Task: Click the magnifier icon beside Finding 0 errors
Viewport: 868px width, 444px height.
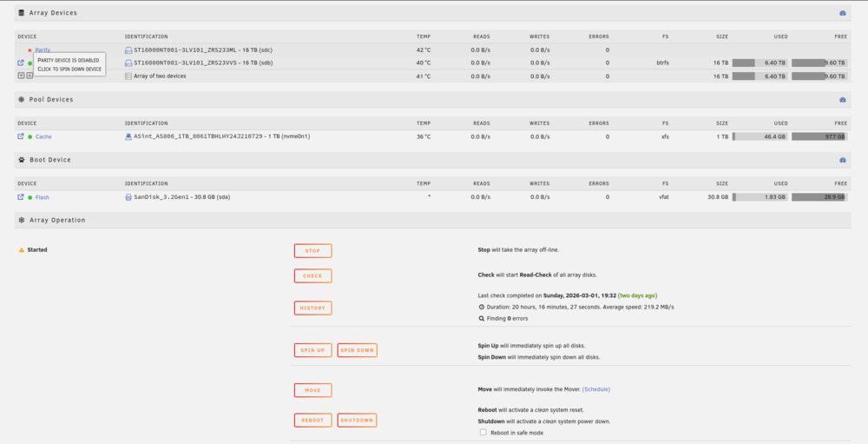Action: [x=482, y=318]
